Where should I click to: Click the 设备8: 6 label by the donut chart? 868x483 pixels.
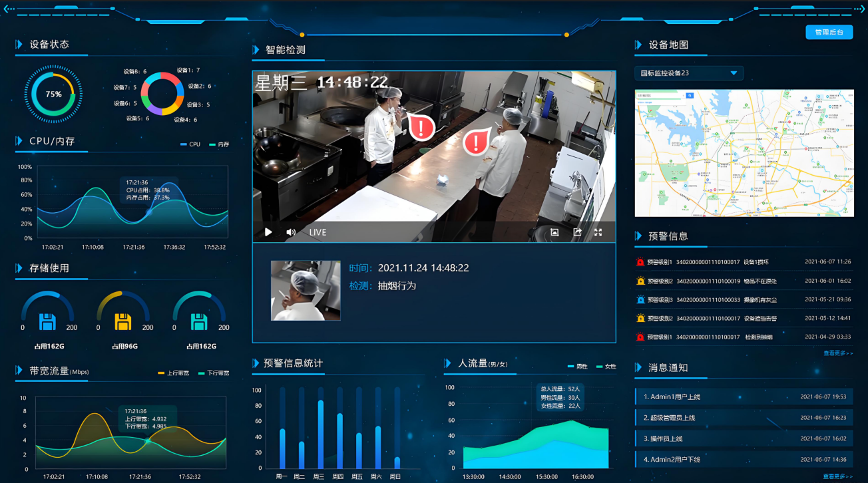click(135, 72)
